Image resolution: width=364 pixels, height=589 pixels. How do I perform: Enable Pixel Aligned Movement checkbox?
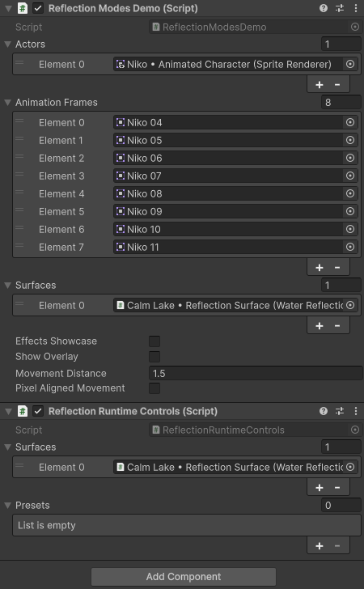(154, 388)
